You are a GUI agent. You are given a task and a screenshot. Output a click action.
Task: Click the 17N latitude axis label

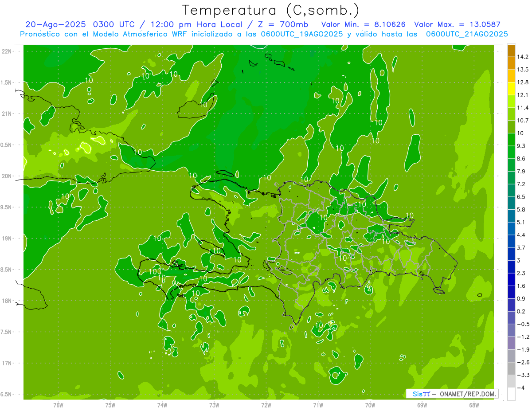tap(8, 363)
